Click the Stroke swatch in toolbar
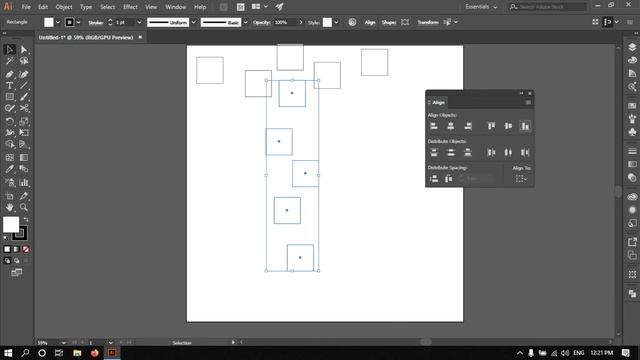The width and height of the screenshot is (640, 360). (20, 234)
